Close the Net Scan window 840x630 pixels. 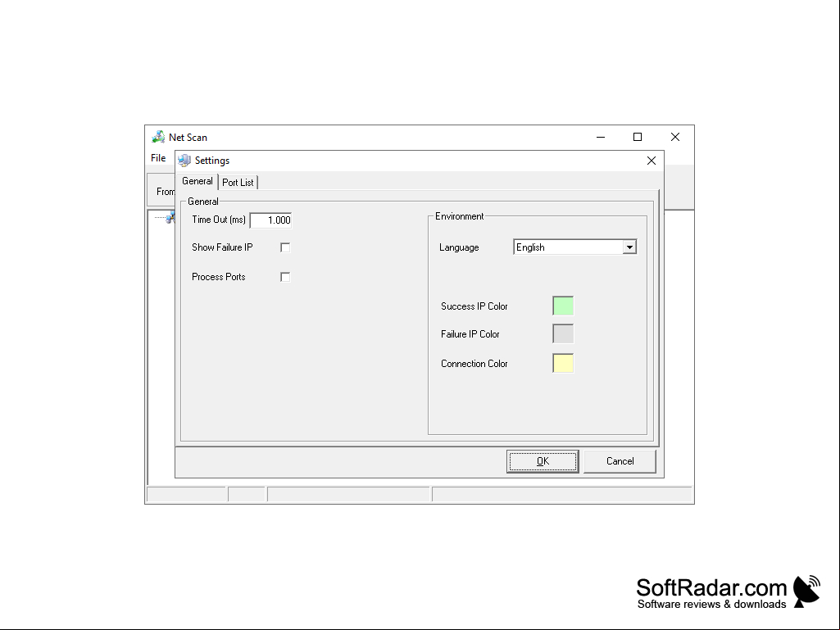point(675,137)
